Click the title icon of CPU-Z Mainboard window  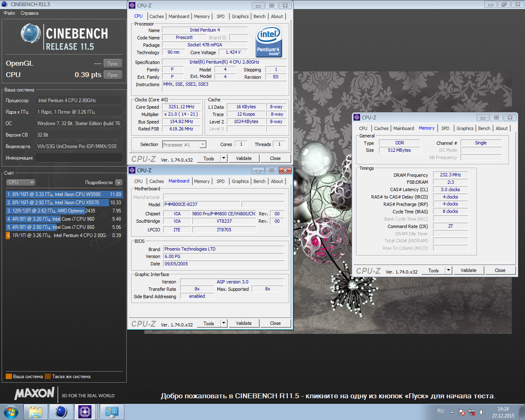click(x=132, y=170)
